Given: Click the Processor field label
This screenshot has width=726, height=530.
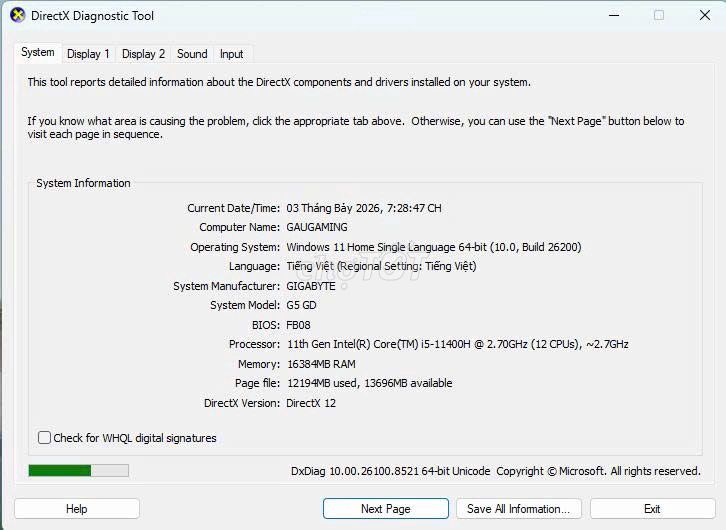Looking at the screenshot, I should pyautogui.click(x=254, y=344).
